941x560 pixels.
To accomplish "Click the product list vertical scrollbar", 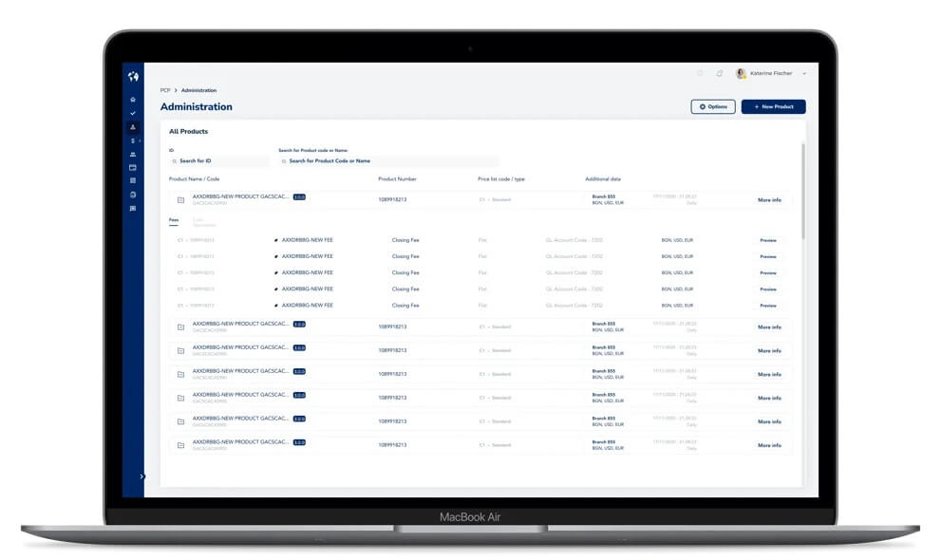I will [x=802, y=190].
